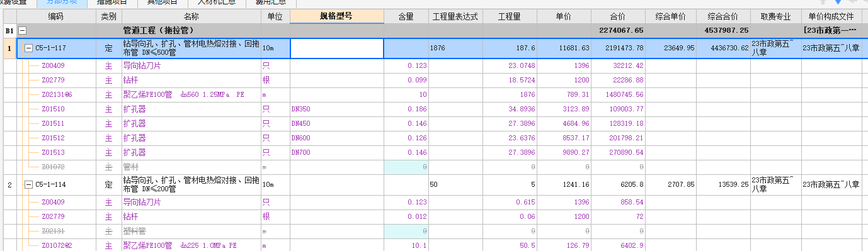868x251 pixels.
Task: Collapse the C5-1-117 quota row tree
Action: tap(28, 48)
